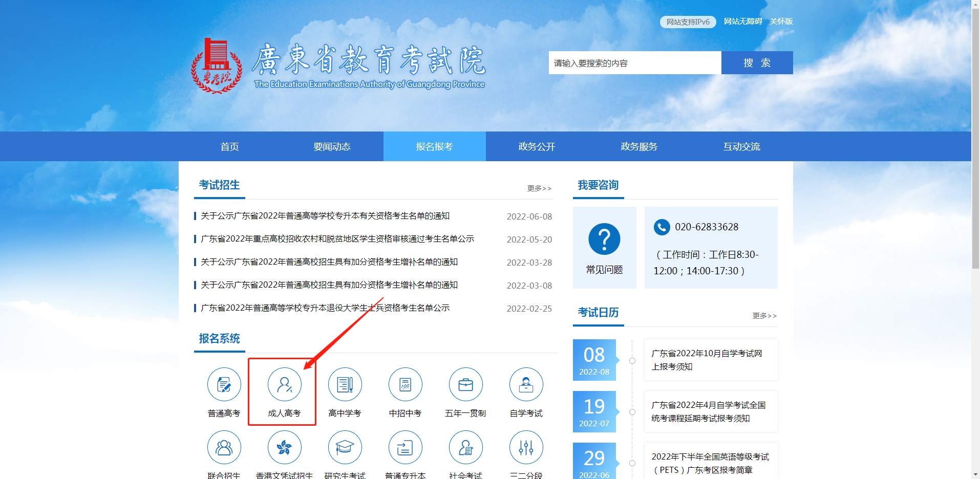Open the 高中学考 registration icon
Viewport: 980px width, 479px height.
pos(345,384)
